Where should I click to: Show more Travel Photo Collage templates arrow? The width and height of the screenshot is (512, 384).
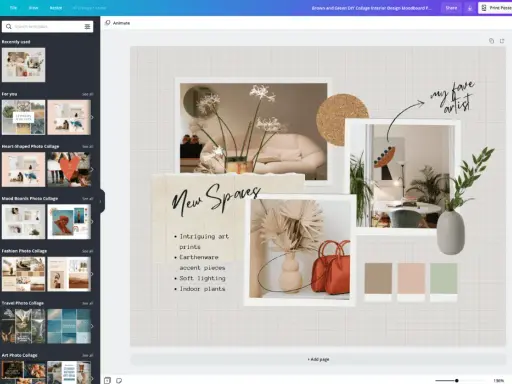tap(92, 326)
